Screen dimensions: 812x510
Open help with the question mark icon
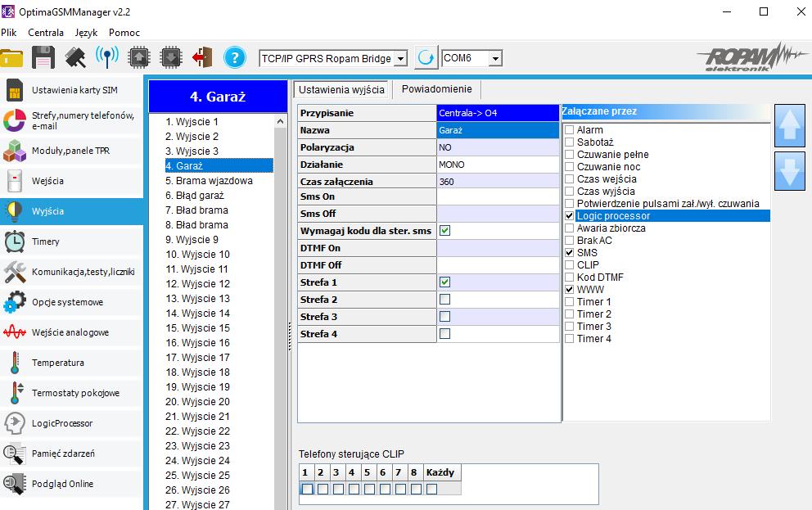point(235,57)
